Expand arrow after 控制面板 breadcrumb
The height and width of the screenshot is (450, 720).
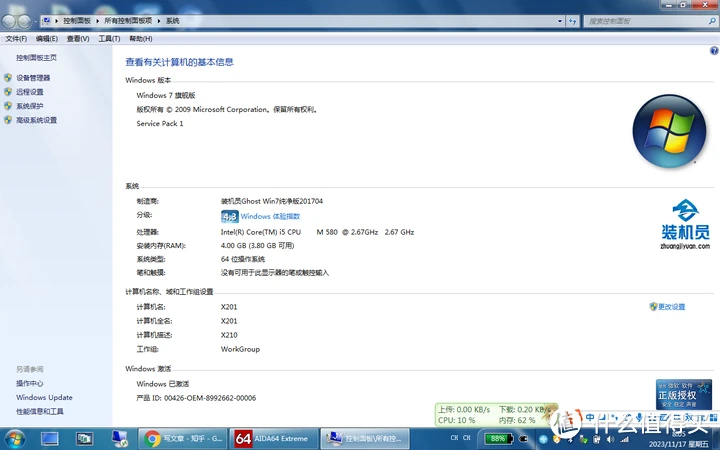click(97, 21)
